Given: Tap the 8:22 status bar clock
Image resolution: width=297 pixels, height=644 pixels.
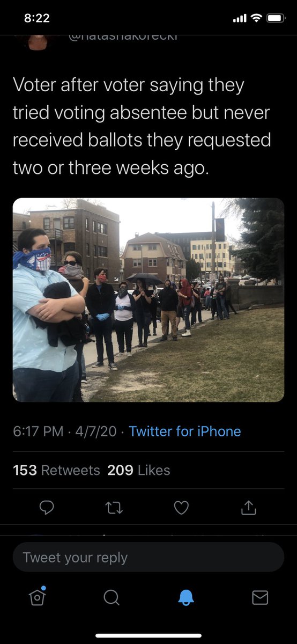Looking at the screenshot, I should point(37,18).
